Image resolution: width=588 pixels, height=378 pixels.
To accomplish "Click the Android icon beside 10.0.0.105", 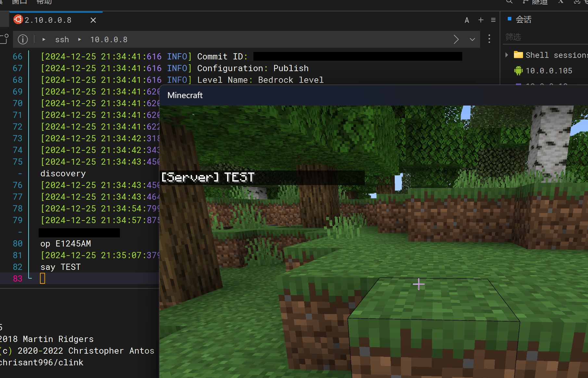I will (518, 70).
